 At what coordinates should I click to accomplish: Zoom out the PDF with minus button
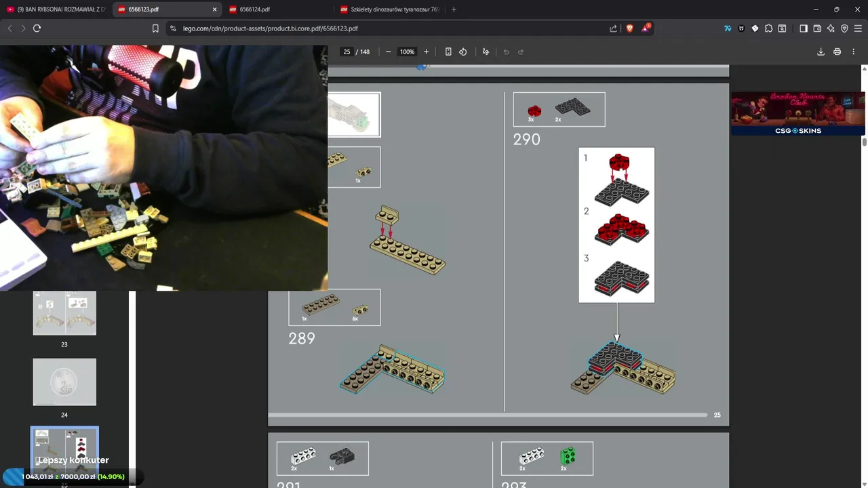click(x=388, y=52)
